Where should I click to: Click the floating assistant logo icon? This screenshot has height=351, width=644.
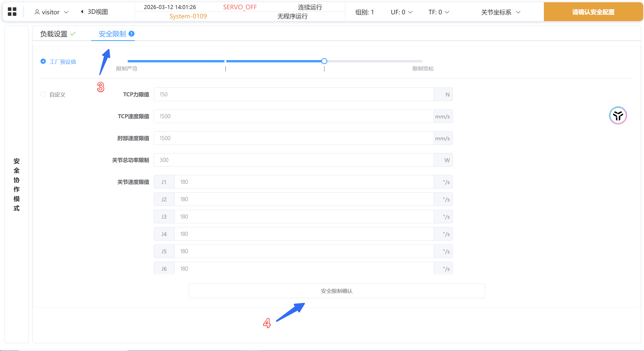[x=618, y=116]
